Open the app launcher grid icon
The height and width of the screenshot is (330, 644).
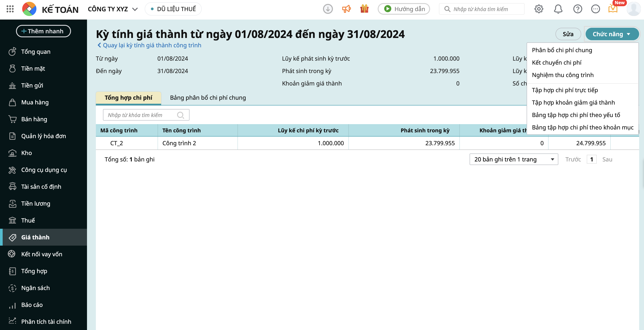pyautogui.click(x=10, y=9)
